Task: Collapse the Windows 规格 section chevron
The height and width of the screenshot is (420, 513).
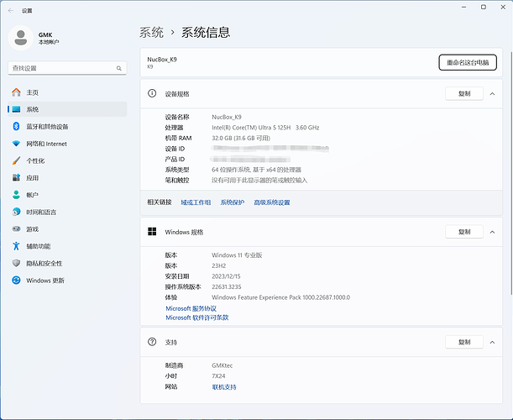Action: coord(492,232)
